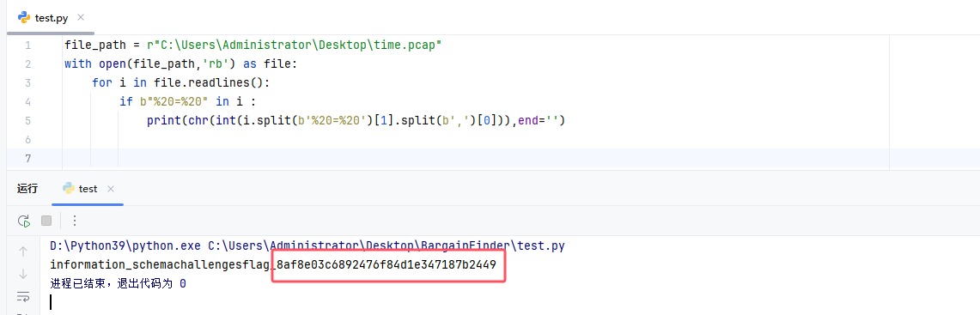The width and height of the screenshot is (980, 315).
Task: Jump down the stack trace arrow
Action: [x=23, y=274]
